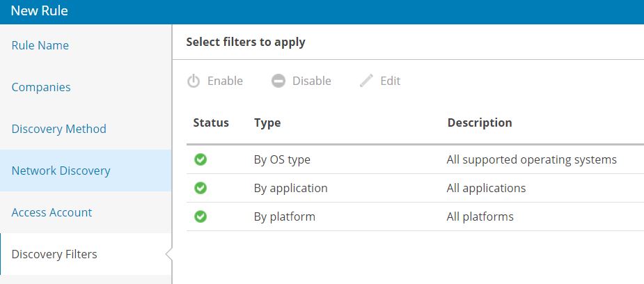Click the Enable button label
This screenshot has height=284, width=644.
225,81
